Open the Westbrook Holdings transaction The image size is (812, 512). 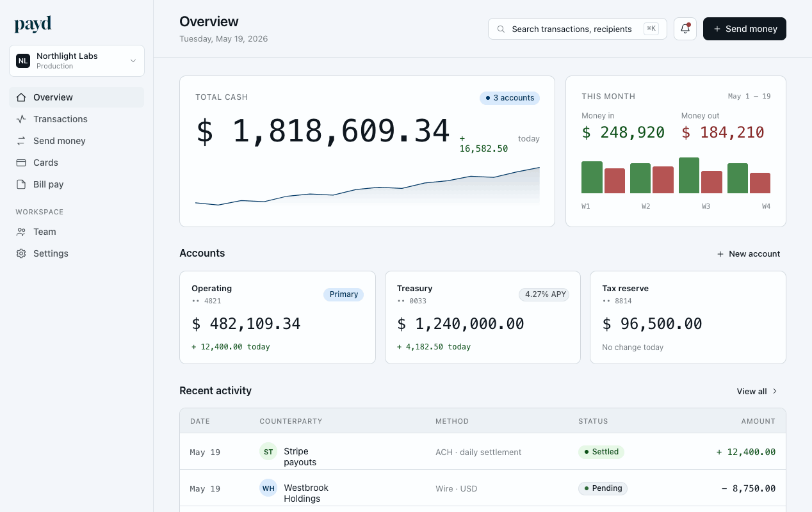tap(482, 488)
